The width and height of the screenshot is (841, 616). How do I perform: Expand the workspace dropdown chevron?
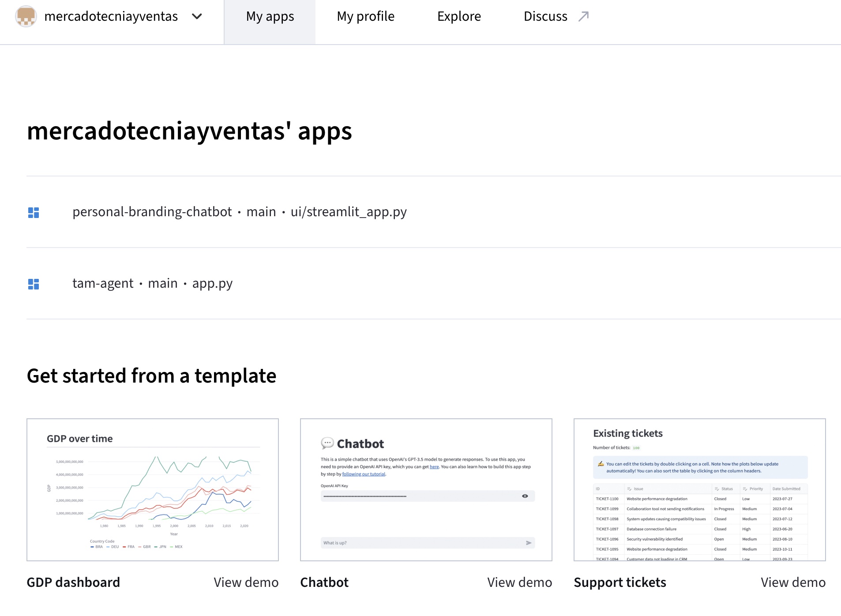point(197,17)
